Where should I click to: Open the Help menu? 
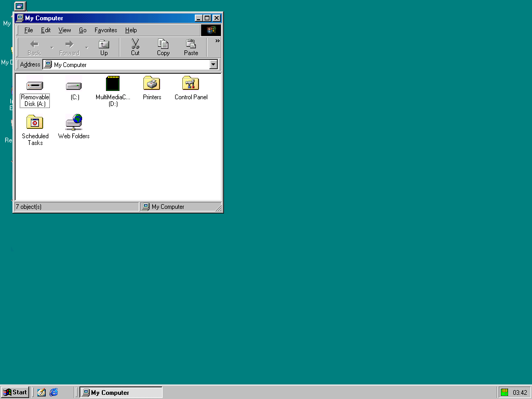coord(130,30)
